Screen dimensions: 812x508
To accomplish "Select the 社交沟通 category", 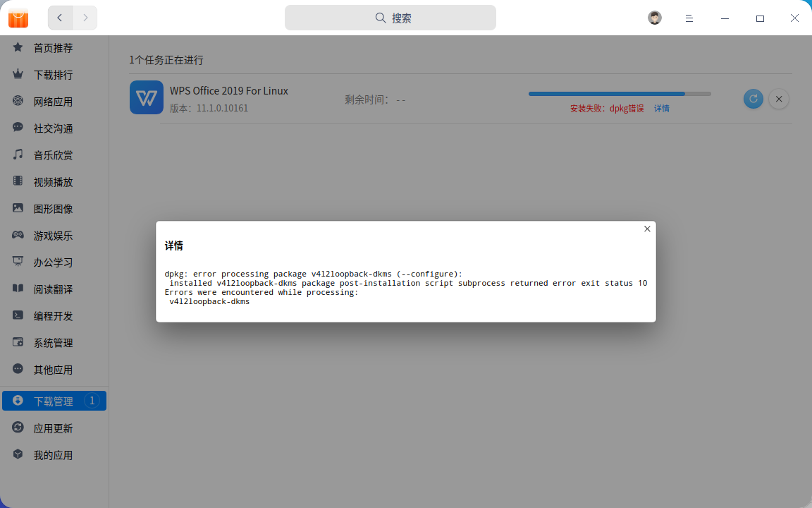I will 54,128.
